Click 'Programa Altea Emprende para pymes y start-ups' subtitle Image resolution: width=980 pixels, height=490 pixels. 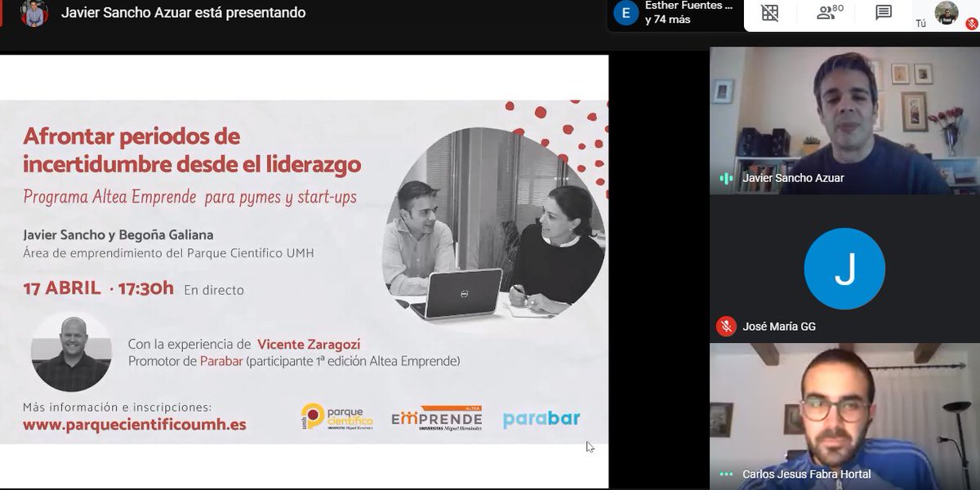[190, 197]
